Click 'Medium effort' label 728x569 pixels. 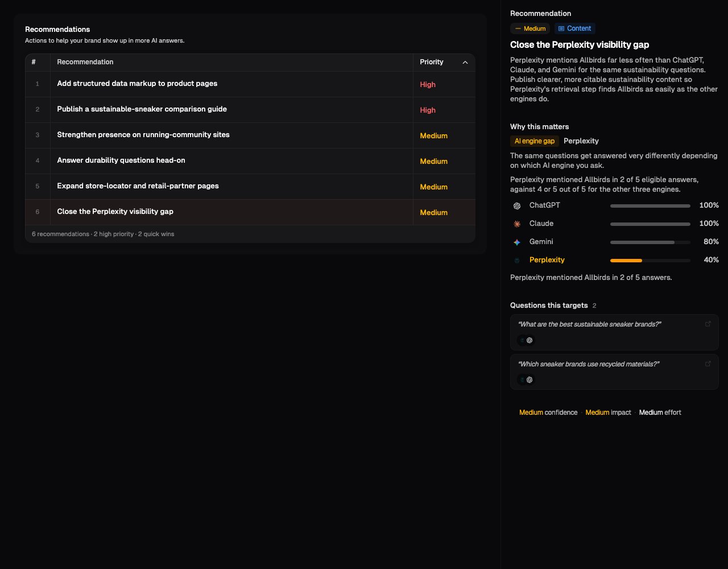coord(660,413)
